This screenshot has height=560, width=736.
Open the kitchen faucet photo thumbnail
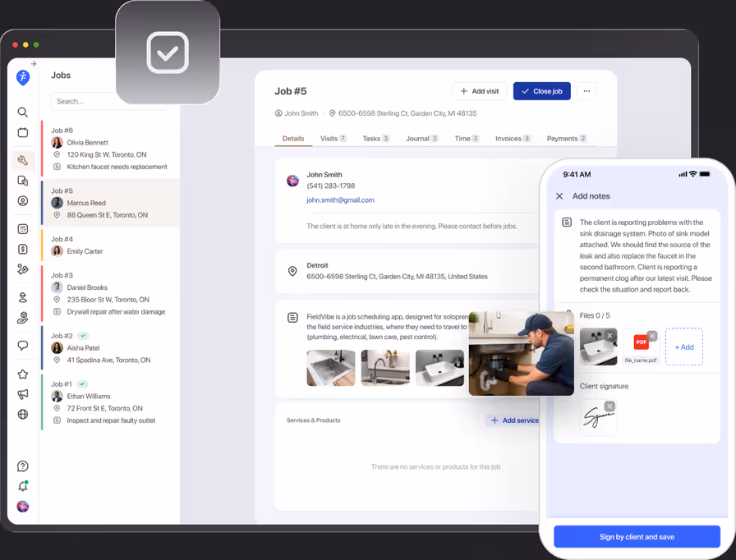click(385, 368)
